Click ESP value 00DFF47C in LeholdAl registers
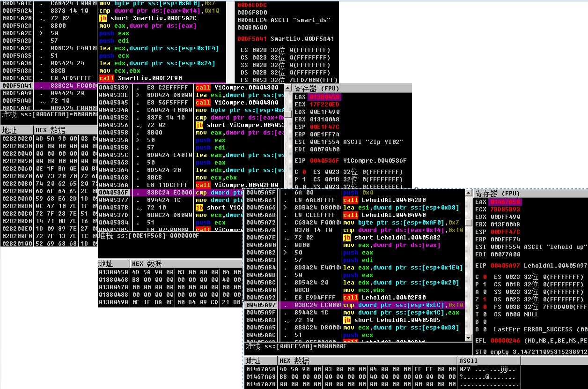Image resolution: width=588 pixels, height=389 pixels. 505,232
